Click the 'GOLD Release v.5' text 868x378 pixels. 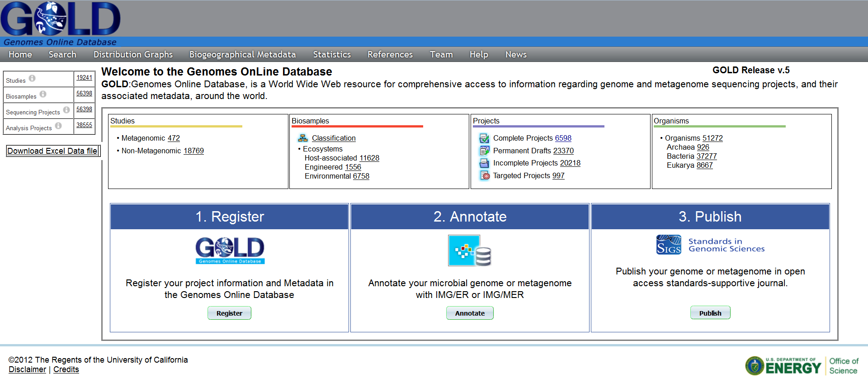coord(751,70)
